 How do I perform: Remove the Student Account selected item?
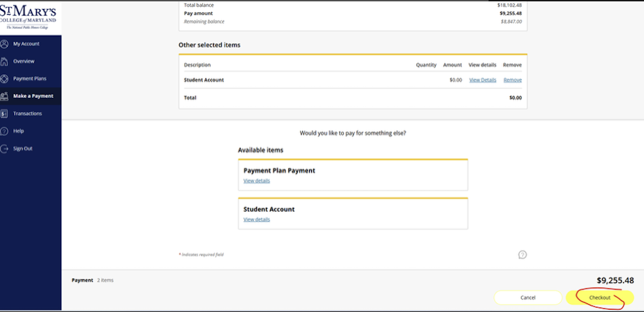[x=513, y=80]
